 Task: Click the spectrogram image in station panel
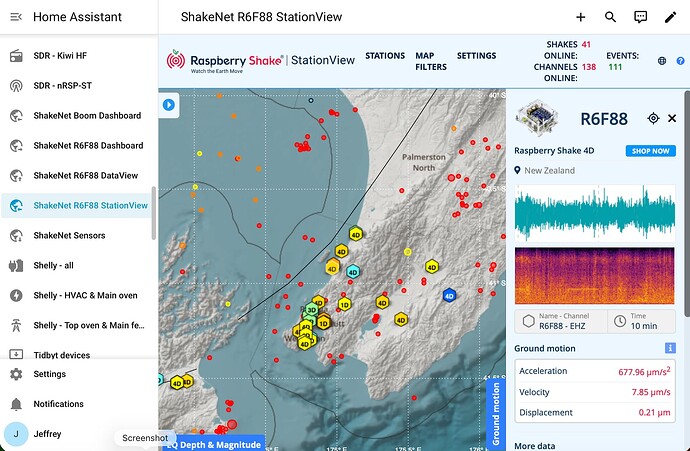(x=595, y=275)
